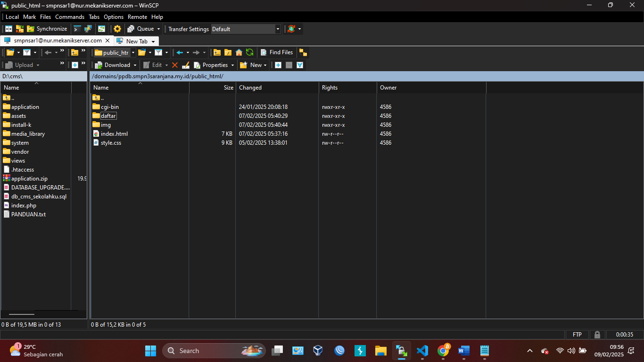This screenshot has width=644, height=362.
Task: Click remote Select Files plus icon
Action: click(278, 65)
